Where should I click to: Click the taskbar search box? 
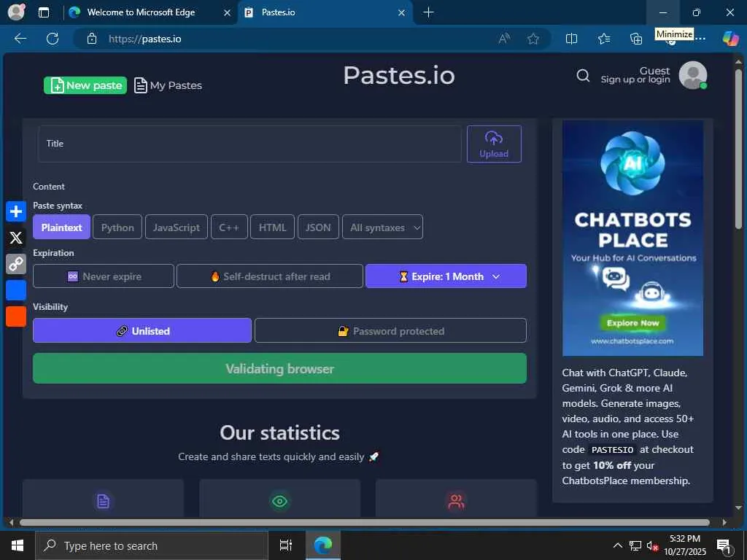pos(152,545)
